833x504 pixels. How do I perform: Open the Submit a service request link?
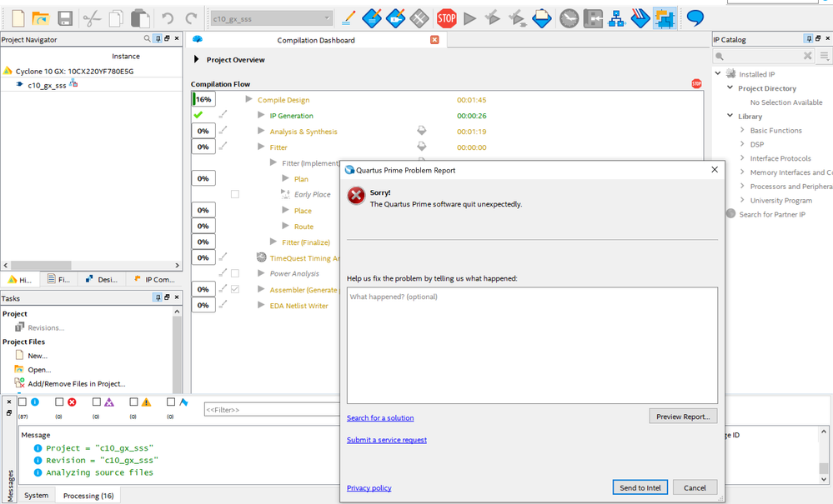click(387, 440)
